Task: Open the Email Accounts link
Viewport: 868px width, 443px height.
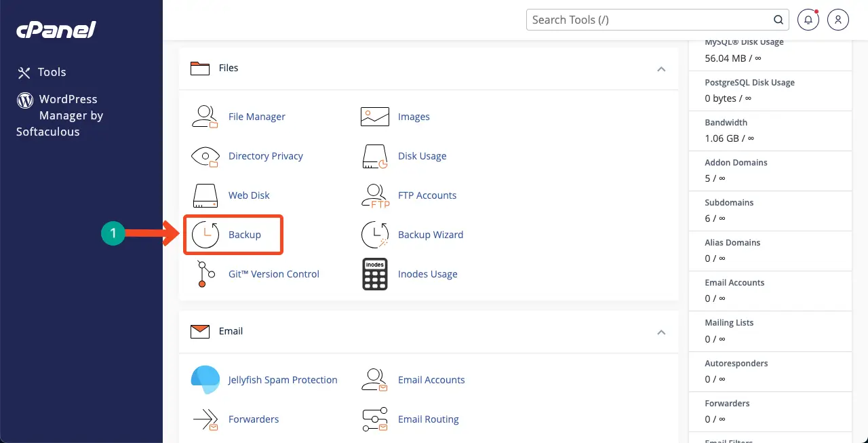Action: click(x=431, y=380)
